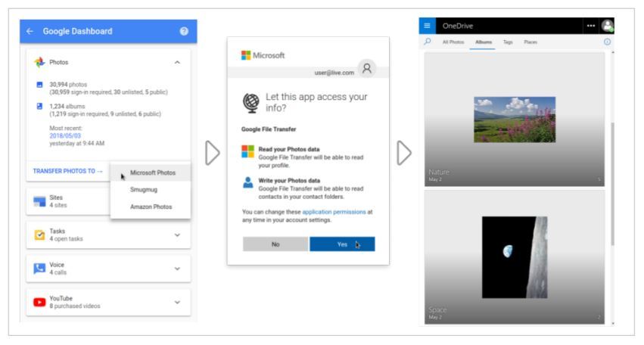Click the person icon beside Write your Photos data

tap(247, 182)
